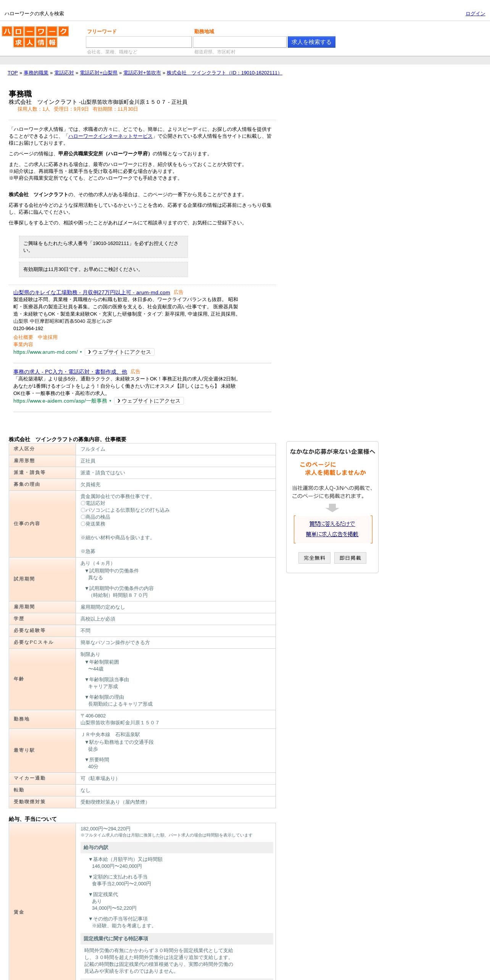Screen dimensions: 490x980
Task: Focus the フリーワード input field
Action: pos(139,42)
